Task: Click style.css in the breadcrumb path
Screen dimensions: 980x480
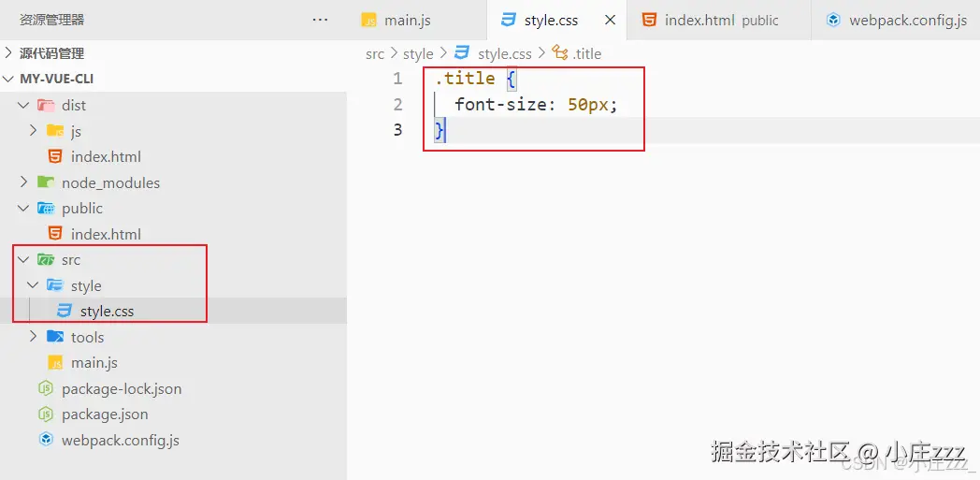Action: click(x=505, y=53)
